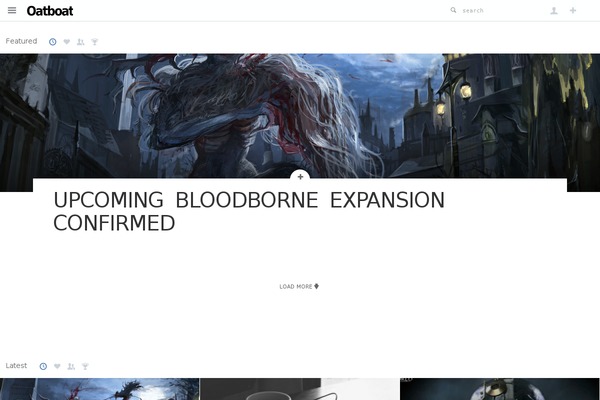
Task: Sort Featured by people icon
Action: click(80, 42)
